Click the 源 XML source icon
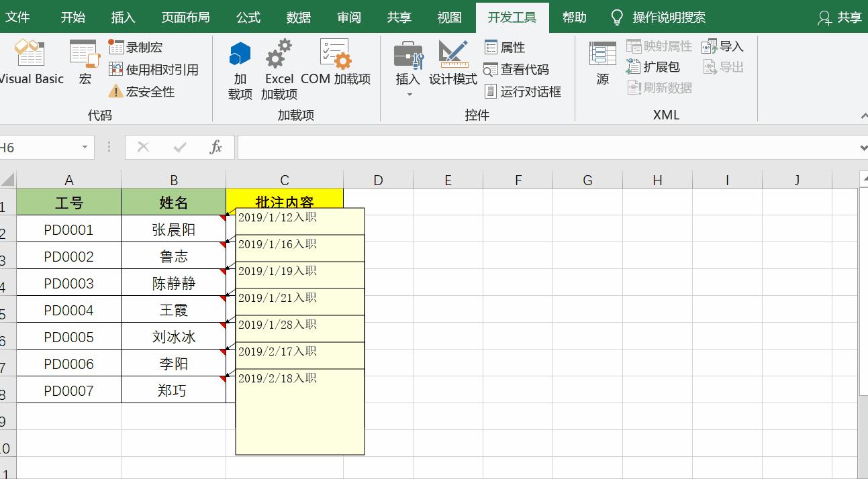The height and width of the screenshot is (479, 868). click(x=602, y=64)
